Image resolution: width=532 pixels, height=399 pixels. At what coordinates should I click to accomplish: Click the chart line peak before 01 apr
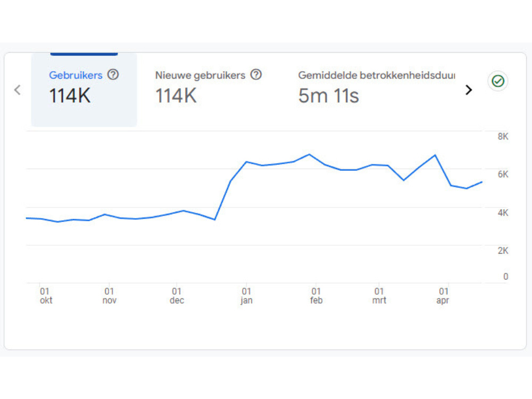point(435,155)
